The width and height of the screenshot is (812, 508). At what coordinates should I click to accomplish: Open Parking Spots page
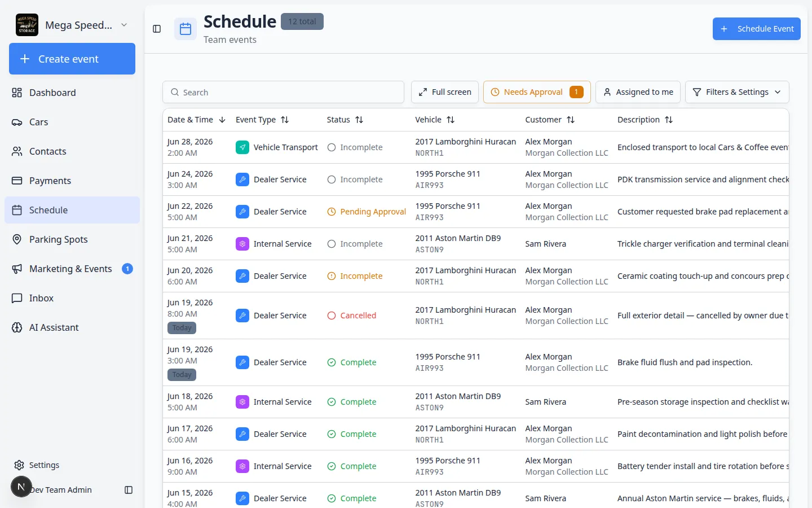[72, 239]
